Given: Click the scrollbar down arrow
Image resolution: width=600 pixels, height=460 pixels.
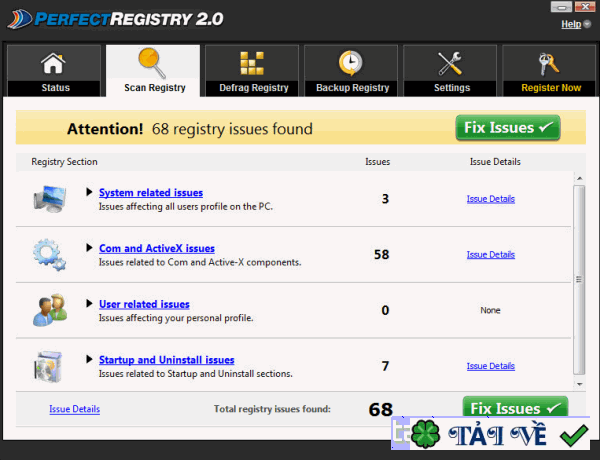Looking at the screenshot, I should [x=579, y=384].
